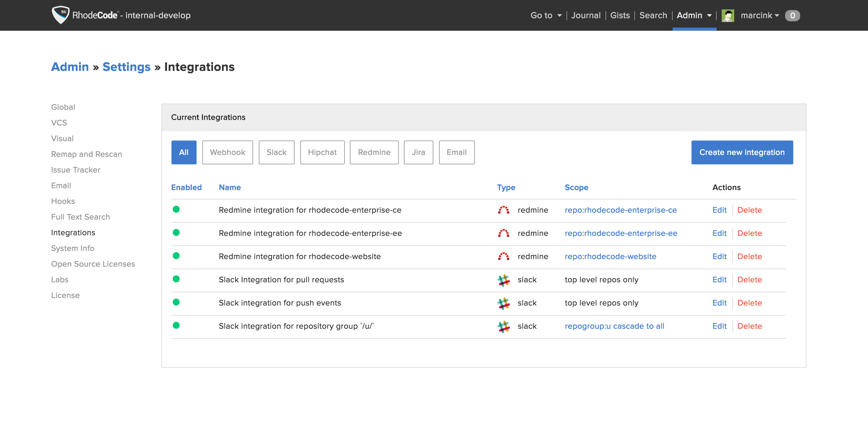
Task: Click redmine icon for rhodecode-enterprise-ce row
Action: pos(503,210)
